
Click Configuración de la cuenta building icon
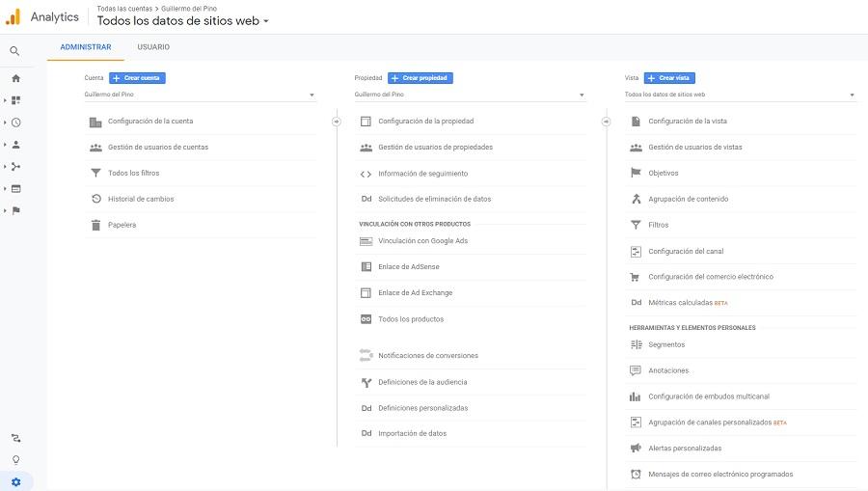[95, 122]
